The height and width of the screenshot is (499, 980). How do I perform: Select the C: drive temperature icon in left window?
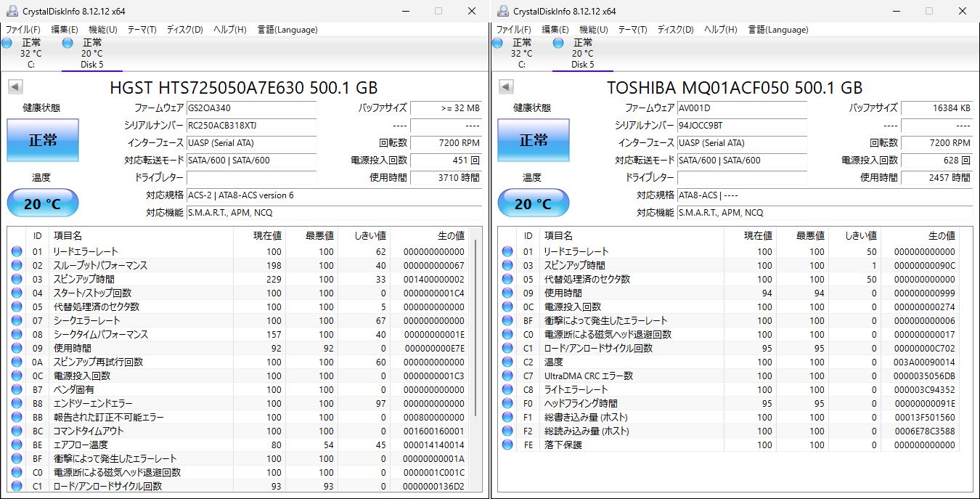tap(7, 44)
